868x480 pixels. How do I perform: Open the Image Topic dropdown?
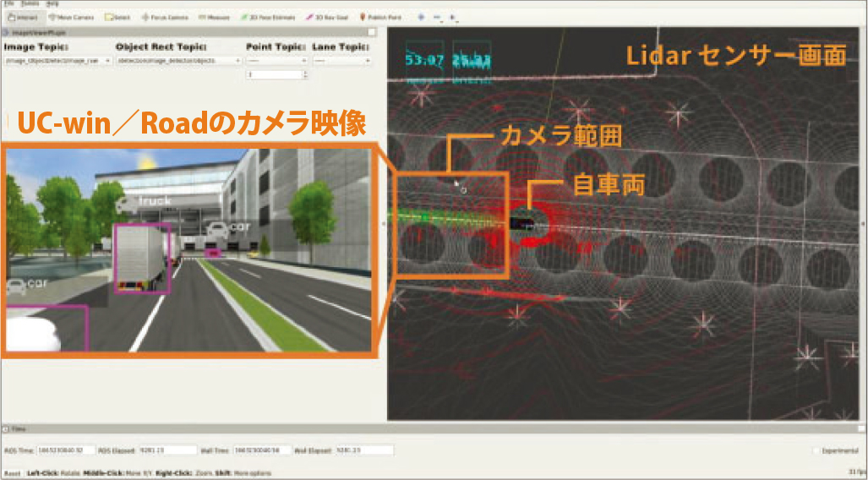coord(58,61)
